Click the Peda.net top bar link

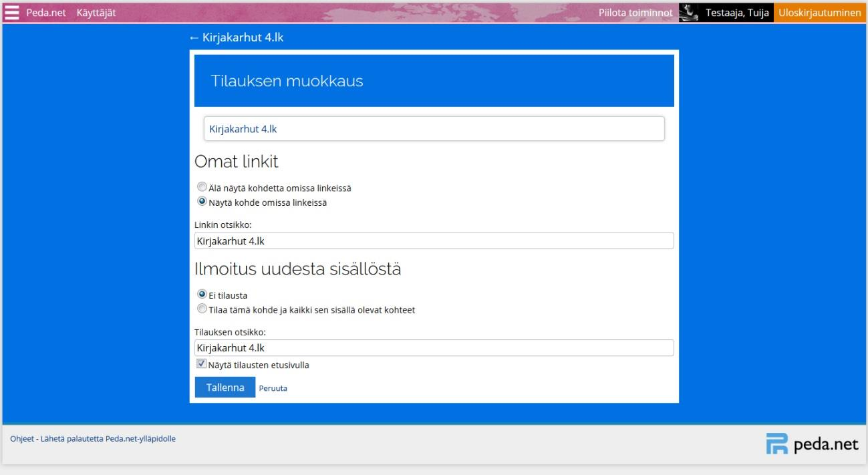[x=46, y=13]
